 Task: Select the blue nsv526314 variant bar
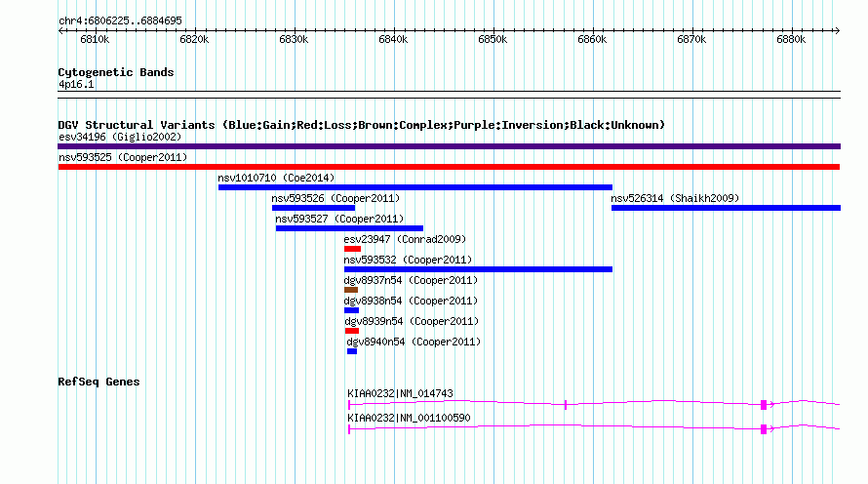pyautogui.click(x=726, y=208)
